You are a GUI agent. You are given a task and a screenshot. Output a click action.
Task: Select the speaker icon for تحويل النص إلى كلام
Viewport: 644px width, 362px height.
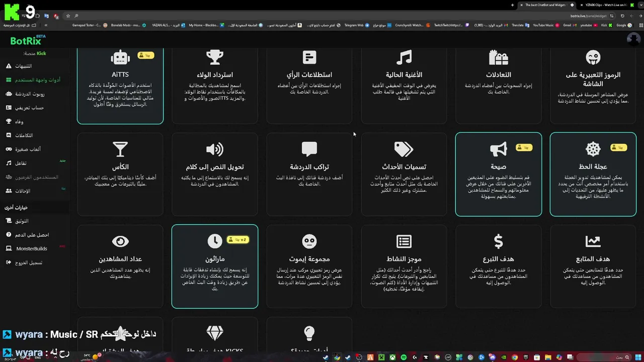point(215,149)
